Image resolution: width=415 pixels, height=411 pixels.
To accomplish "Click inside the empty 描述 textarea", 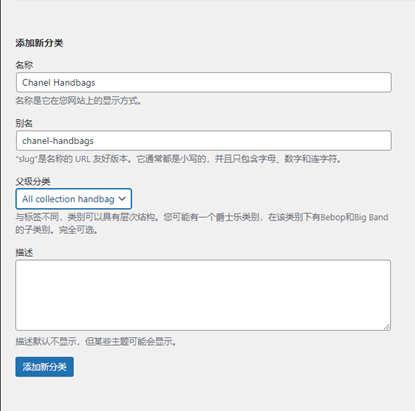I will pos(203,295).
